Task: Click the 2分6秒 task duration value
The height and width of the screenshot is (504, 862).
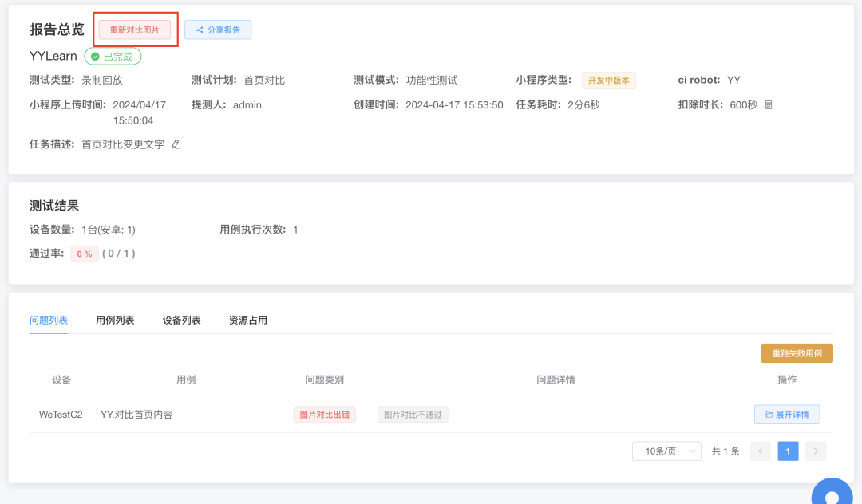Action: click(583, 104)
